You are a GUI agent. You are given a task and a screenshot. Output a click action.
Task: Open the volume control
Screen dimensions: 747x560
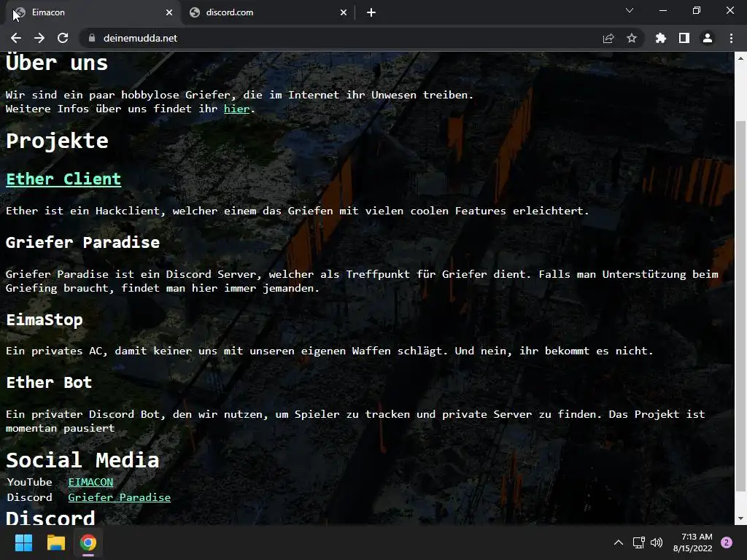[x=657, y=542]
